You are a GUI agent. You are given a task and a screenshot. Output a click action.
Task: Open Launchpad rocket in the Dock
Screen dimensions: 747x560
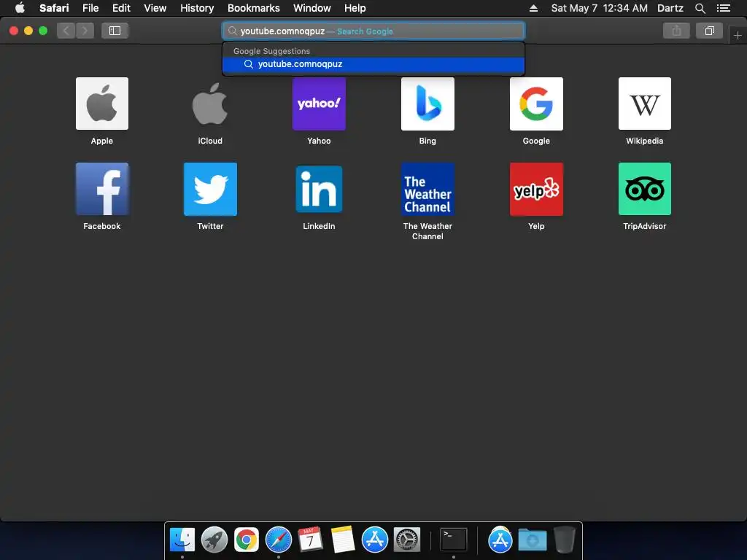[214, 540]
